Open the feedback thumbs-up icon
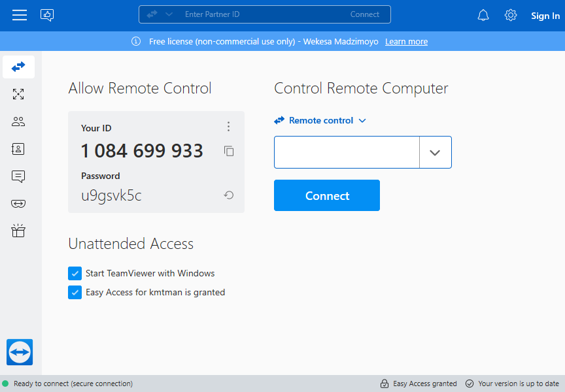The width and height of the screenshot is (565, 392). pos(47,15)
